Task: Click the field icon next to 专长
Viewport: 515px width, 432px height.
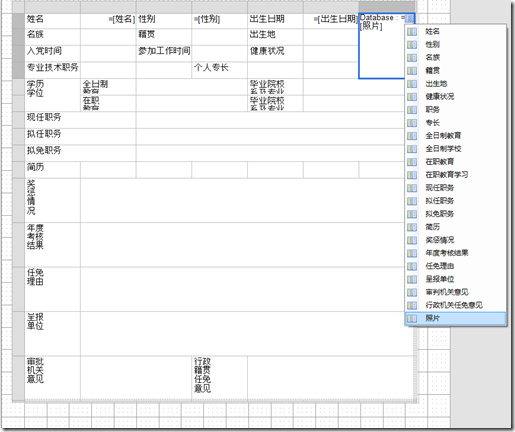Action: [x=412, y=123]
